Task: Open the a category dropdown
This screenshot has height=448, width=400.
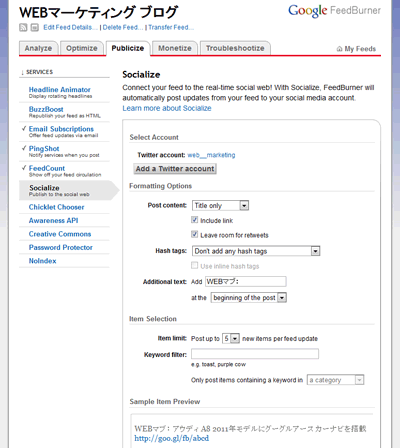Action: coord(335,380)
